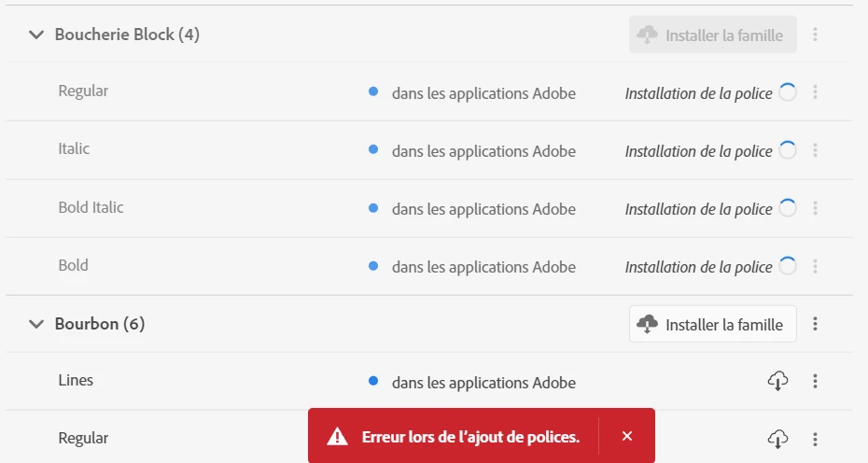868x463 pixels.
Task: Download the Bourbon Lines font
Action: [777, 381]
